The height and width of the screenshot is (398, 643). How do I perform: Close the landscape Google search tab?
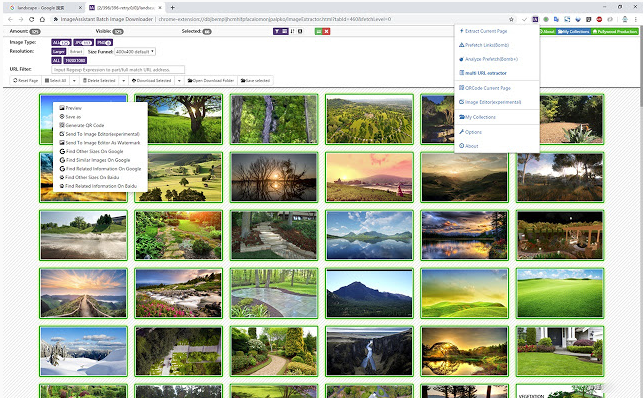[80, 8]
